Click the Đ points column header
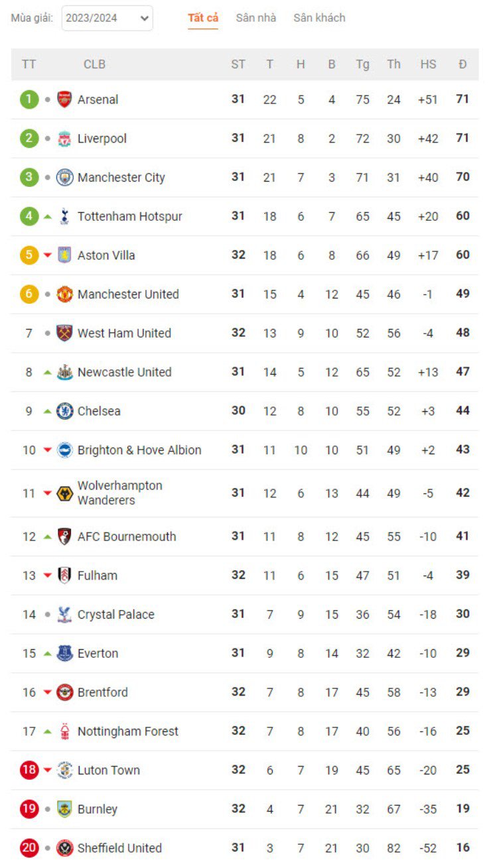This screenshot has height=868, width=491. 462,64
